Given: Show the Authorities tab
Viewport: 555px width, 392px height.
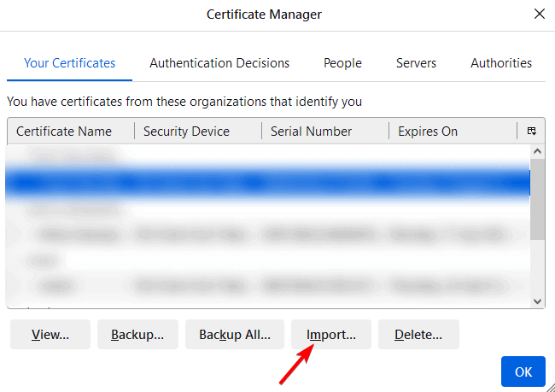Looking at the screenshot, I should pos(501,63).
